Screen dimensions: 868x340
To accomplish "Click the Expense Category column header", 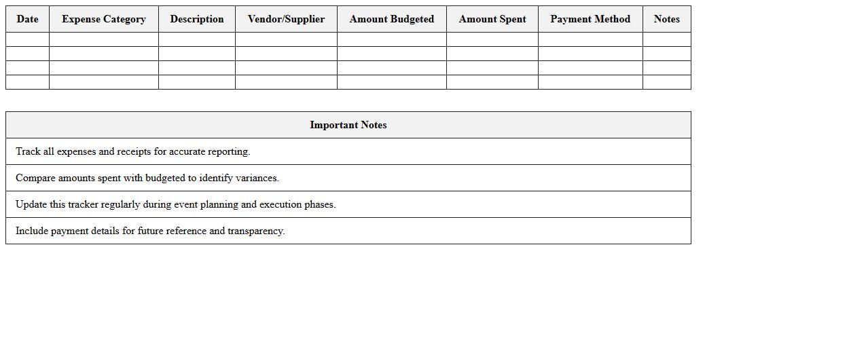I will click(104, 19).
